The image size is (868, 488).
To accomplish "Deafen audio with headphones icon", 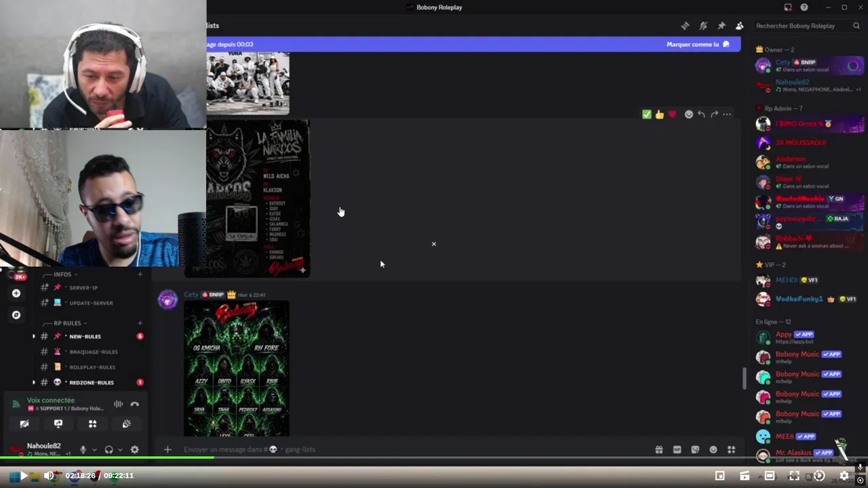I will (108, 449).
